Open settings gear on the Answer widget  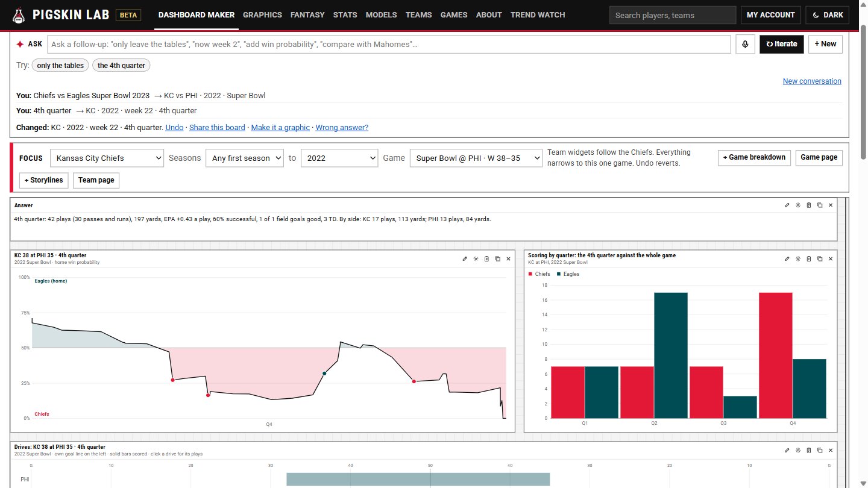[x=798, y=205]
